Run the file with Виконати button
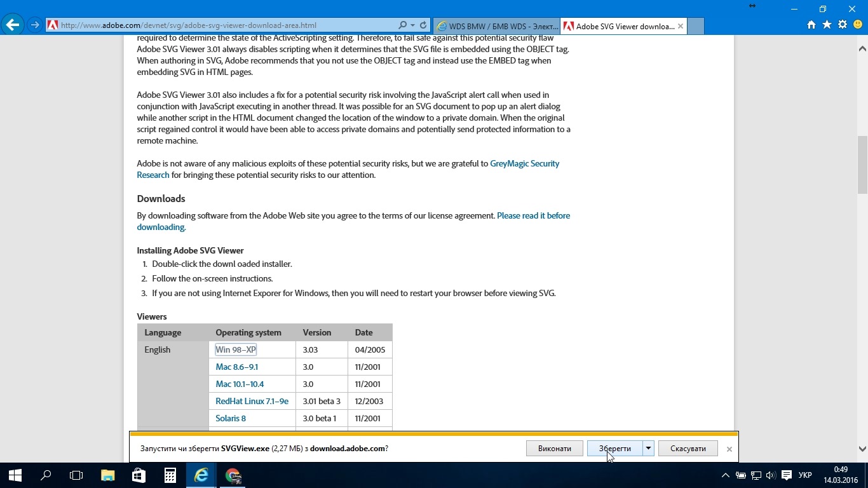The image size is (868, 488). click(555, 449)
